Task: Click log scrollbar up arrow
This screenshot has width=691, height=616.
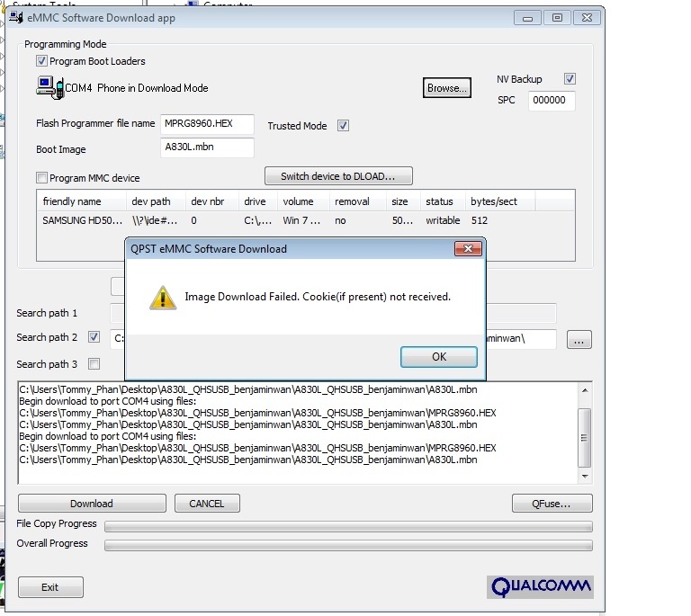Action: pos(585,390)
